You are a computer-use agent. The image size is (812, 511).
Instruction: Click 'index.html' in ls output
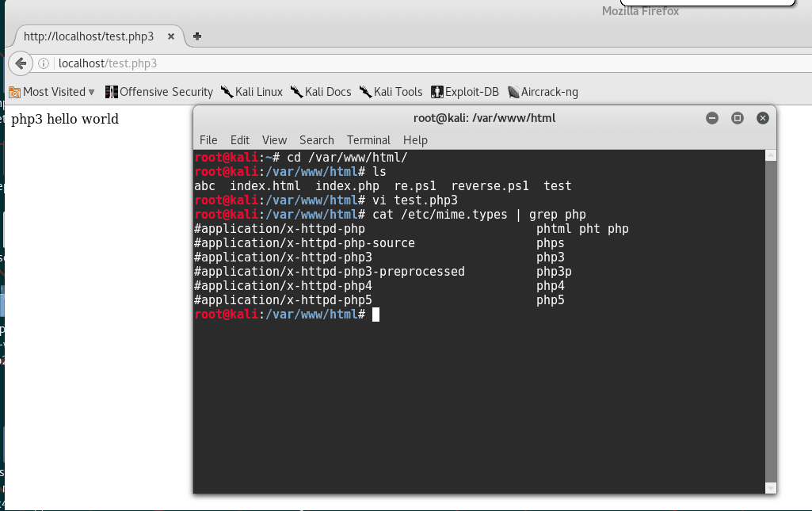pyautogui.click(x=265, y=186)
